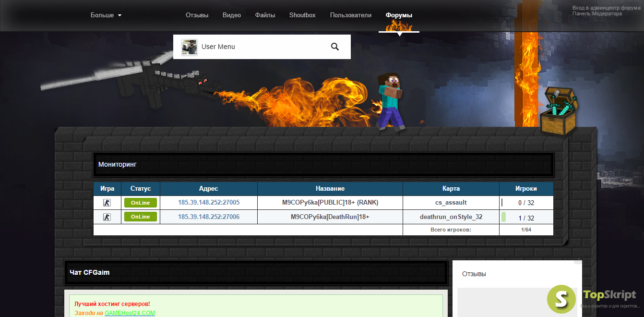Go to the Видео section
The height and width of the screenshot is (317, 644).
click(x=232, y=15)
